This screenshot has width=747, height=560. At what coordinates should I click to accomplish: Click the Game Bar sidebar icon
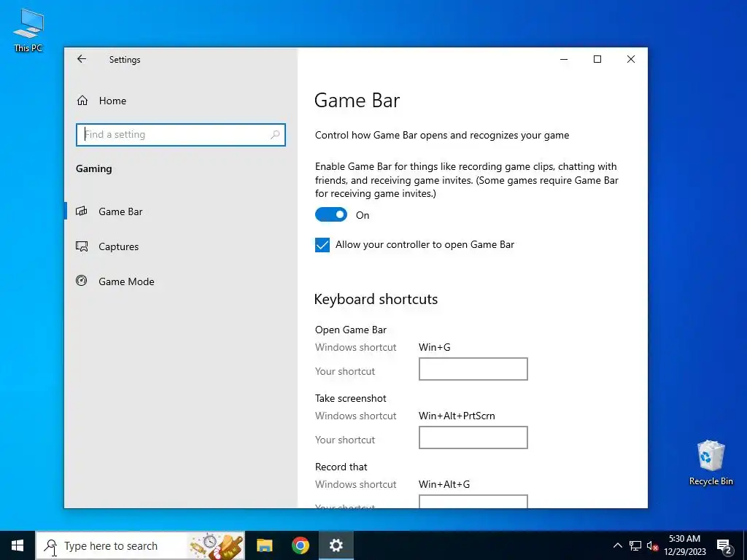(82, 211)
